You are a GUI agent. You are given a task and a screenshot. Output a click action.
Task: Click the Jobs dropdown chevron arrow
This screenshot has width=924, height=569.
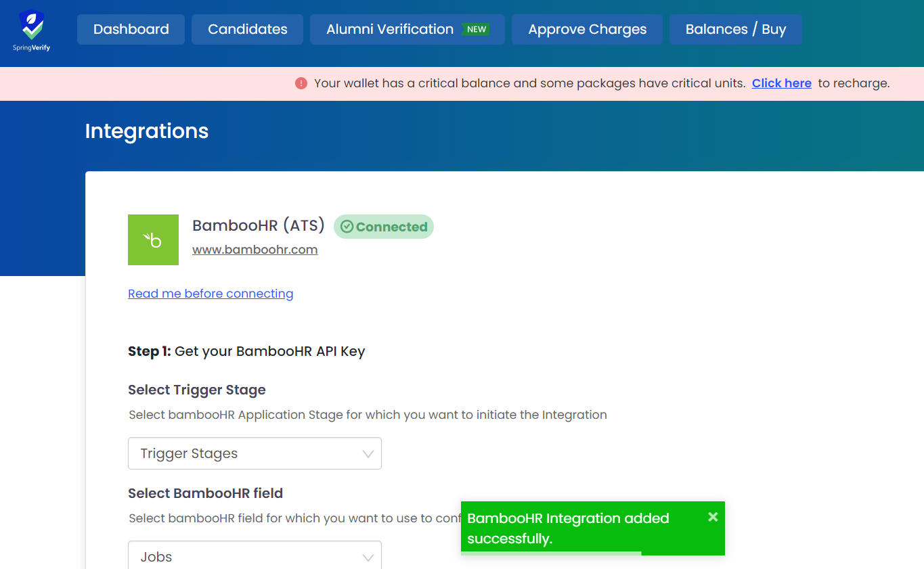click(368, 557)
